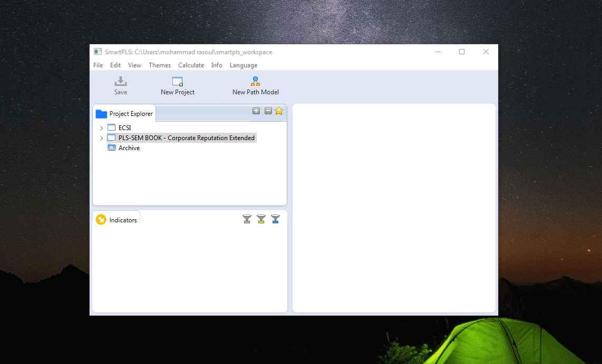Toggle the blue indicator filter
The width and height of the screenshot is (602, 364).
click(x=275, y=219)
